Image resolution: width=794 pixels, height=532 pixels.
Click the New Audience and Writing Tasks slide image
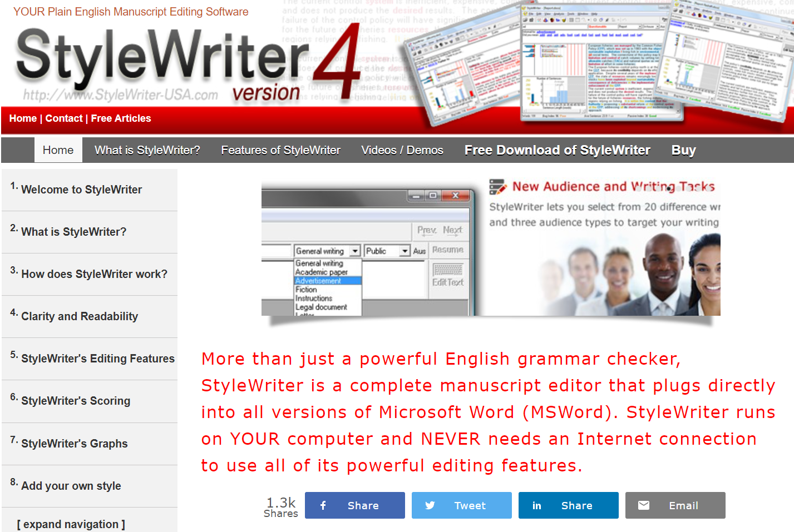[x=491, y=247]
